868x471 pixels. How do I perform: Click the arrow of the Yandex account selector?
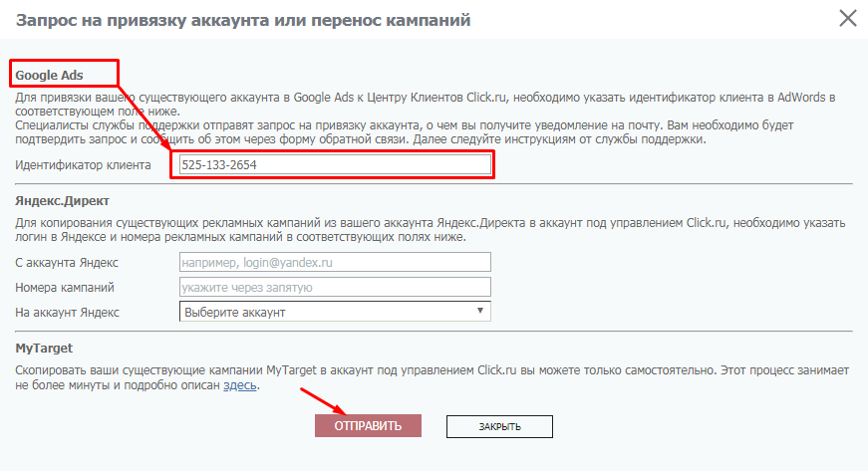coord(481,311)
